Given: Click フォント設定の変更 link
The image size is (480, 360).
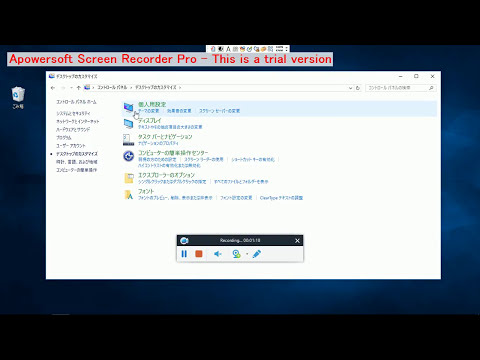Looking at the screenshot, I should (236, 198).
